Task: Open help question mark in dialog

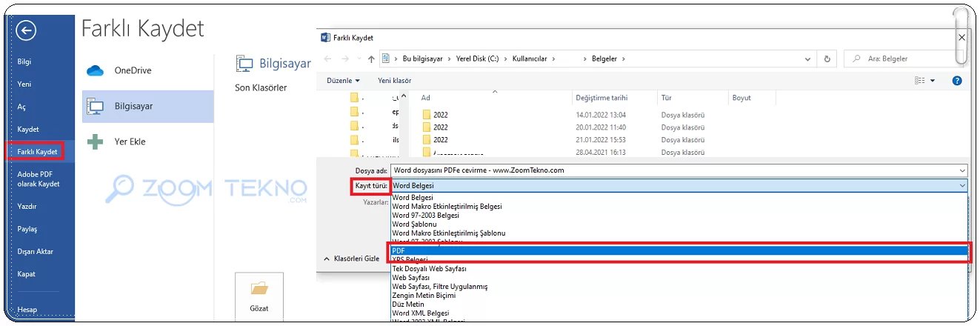Action: 957,80
